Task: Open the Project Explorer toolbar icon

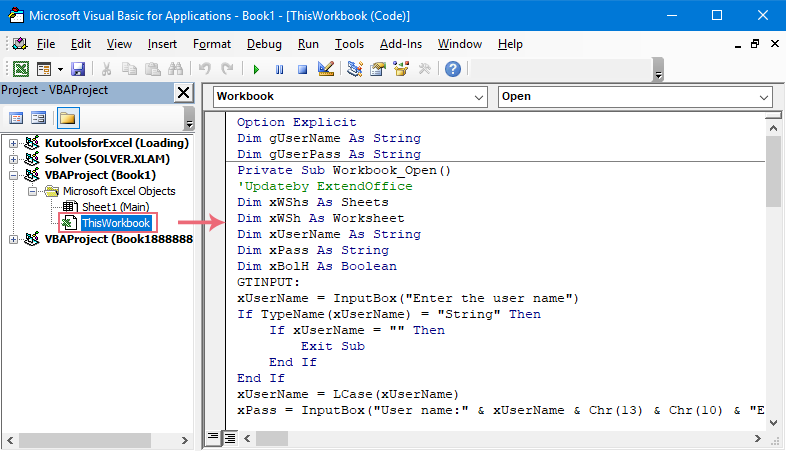Action: tap(355, 69)
